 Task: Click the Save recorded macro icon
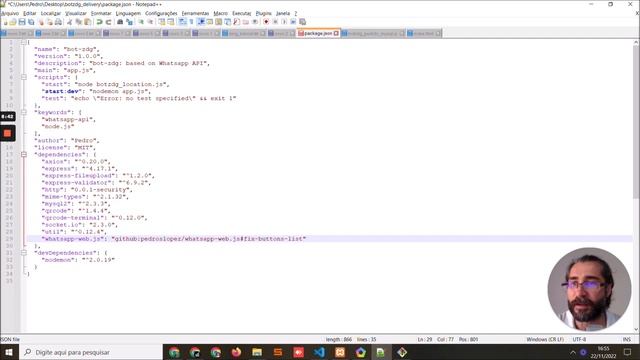tap(302, 22)
